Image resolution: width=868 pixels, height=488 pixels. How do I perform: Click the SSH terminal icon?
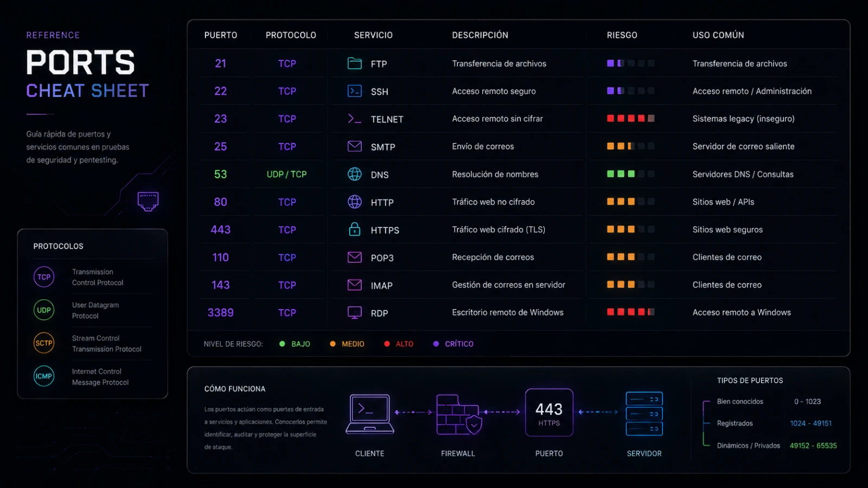point(354,91)
